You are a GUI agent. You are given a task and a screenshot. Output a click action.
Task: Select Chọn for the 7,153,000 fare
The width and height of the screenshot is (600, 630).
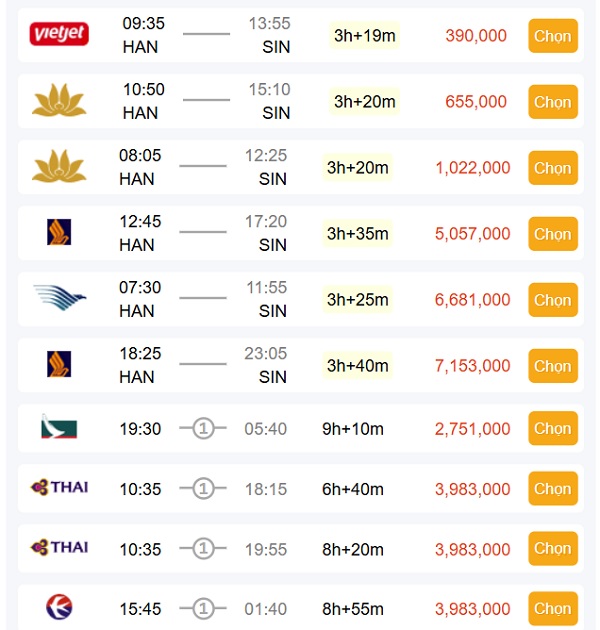coord(552,366)
